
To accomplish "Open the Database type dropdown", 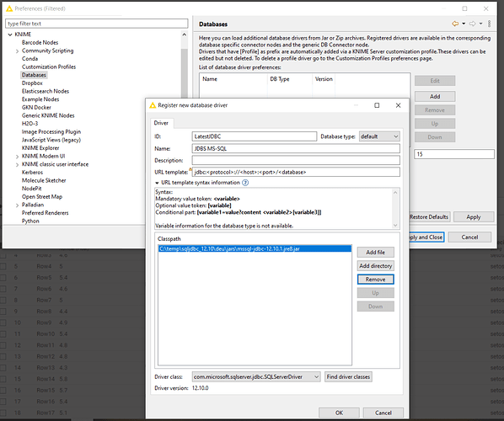I will click(379, 136).
